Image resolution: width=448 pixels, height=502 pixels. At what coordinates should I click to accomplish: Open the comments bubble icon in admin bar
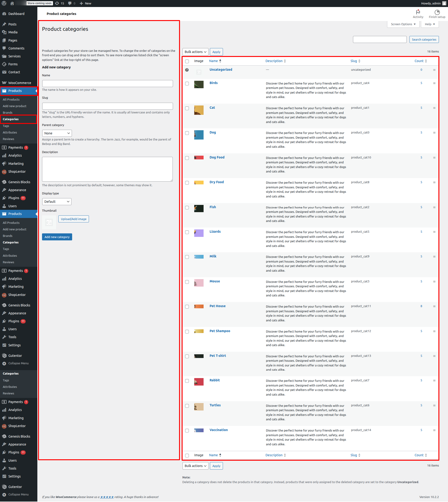(70, 3)
